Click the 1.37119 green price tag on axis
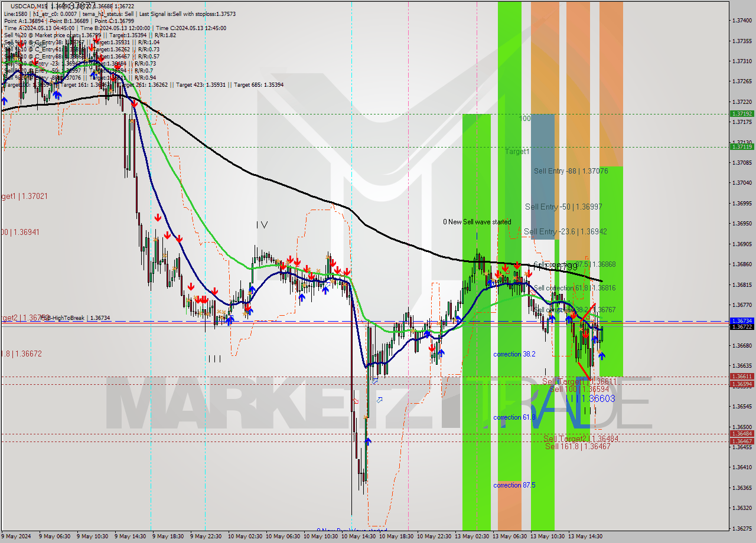This screenshot has height=543, width=756. click(x=741, y=146)
